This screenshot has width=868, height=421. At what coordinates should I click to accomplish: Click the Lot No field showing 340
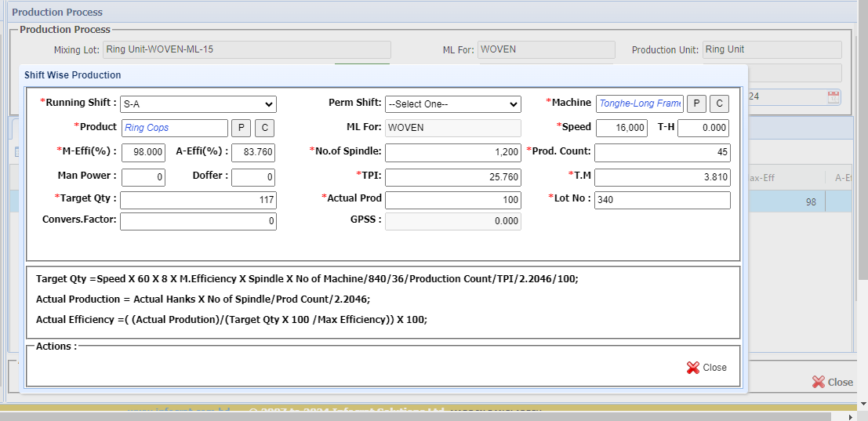click(x=663, y=200)
